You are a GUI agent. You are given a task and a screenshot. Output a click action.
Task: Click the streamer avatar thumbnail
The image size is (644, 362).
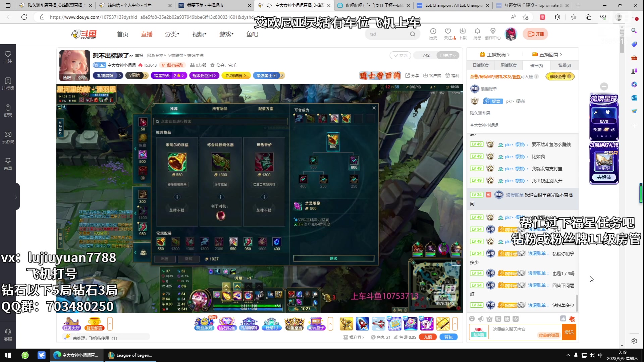click(x=74, y=66)
